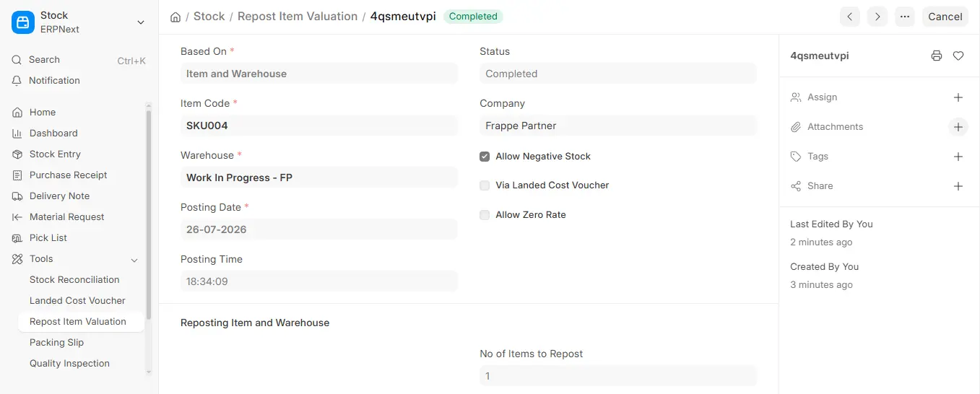Click the No of Items to Repost field
980x394 pixels.
[618, 376]
